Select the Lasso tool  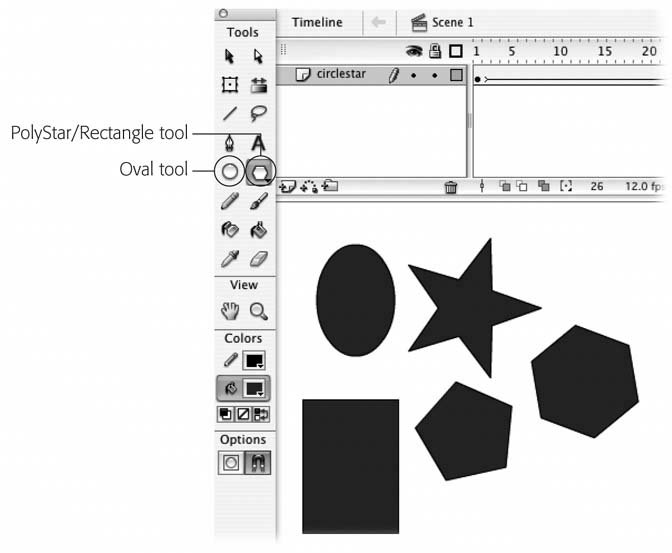coord(258,114)
